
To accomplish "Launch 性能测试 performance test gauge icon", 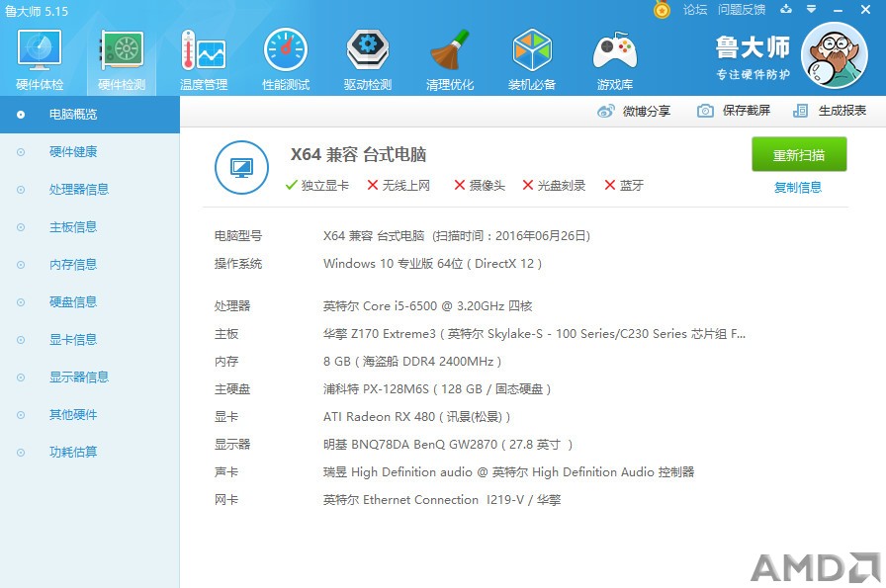I will click(286, 49).
